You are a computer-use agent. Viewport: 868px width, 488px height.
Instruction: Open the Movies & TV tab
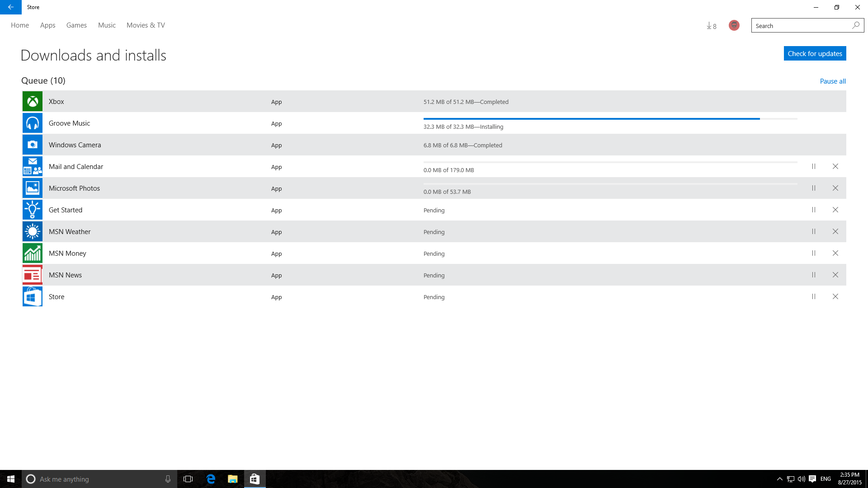click(146, 25)
